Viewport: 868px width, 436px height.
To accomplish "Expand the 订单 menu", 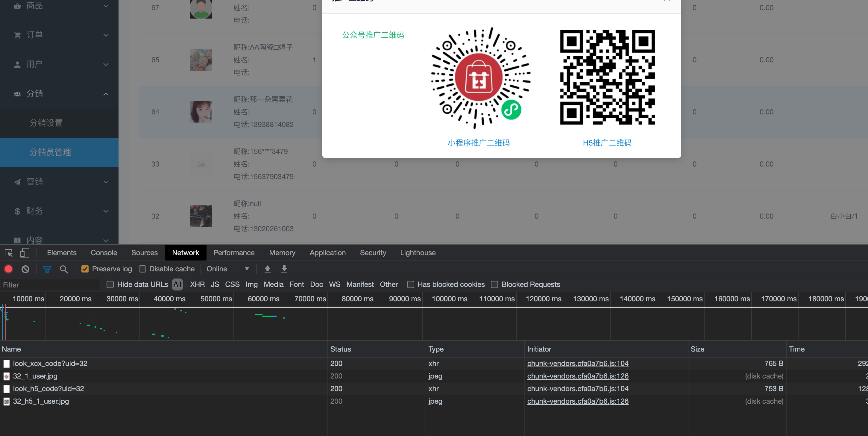I will click(x=106, y=35).
